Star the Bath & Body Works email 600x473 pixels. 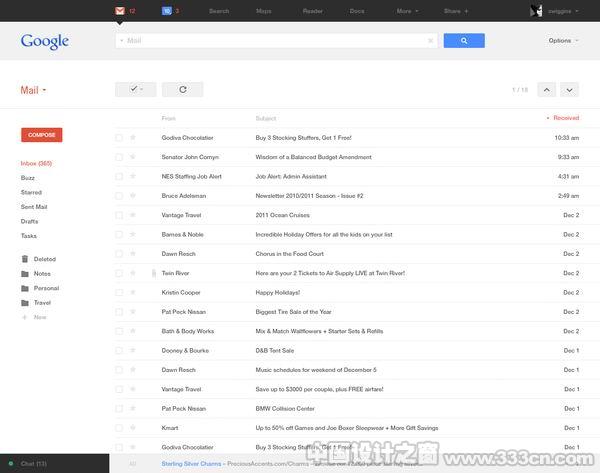coord(133,331)
